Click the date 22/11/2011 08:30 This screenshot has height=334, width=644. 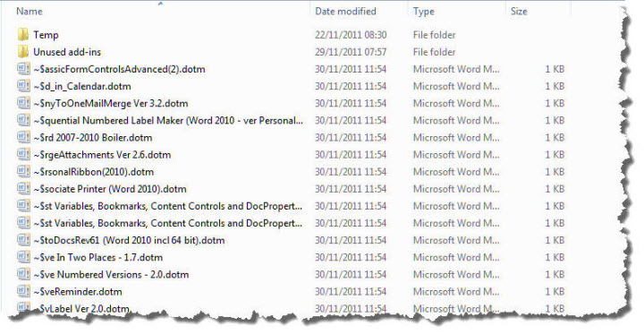(351, 35)
